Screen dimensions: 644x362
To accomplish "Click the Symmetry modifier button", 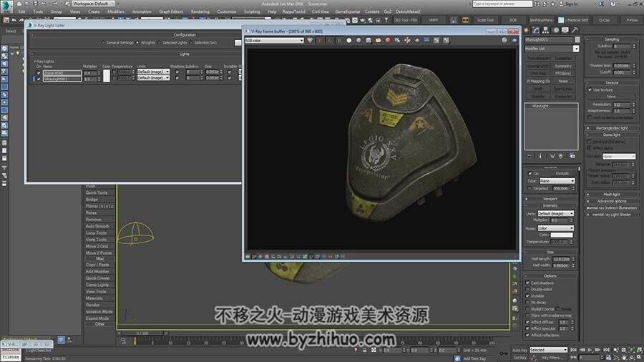I will [563, 66].
